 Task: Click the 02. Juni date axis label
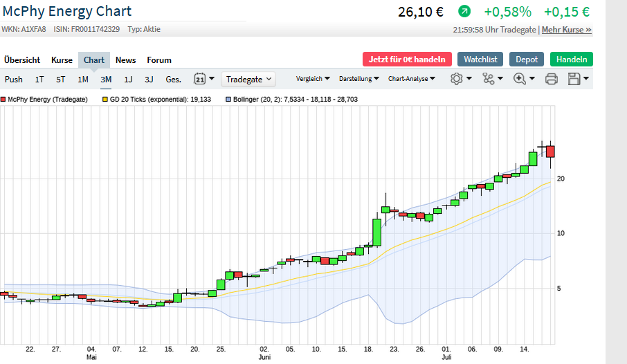coord(264,353)
